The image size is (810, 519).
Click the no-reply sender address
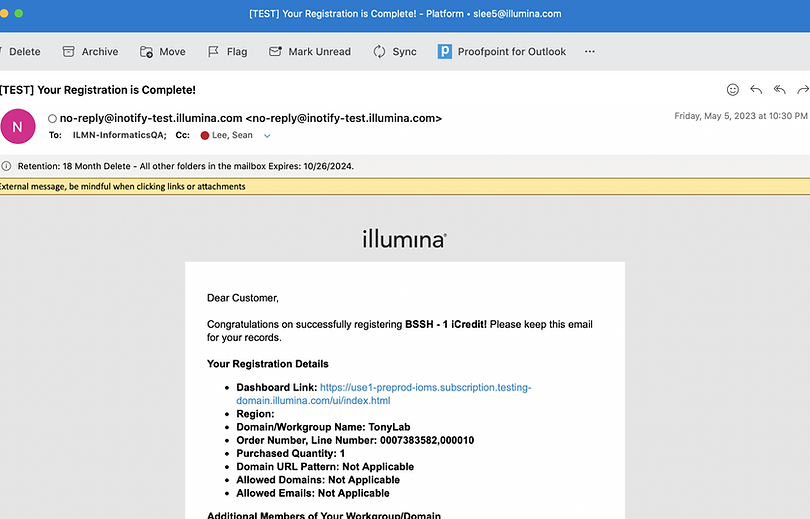pos(251,118)
